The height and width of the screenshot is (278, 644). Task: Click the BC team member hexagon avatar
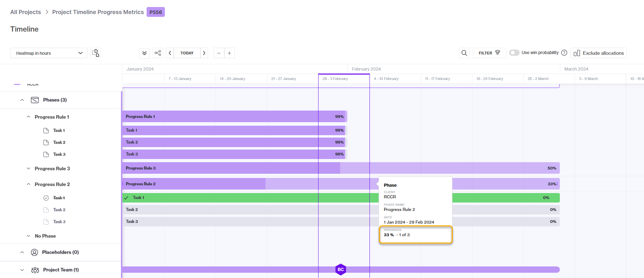tap(341, 270)
